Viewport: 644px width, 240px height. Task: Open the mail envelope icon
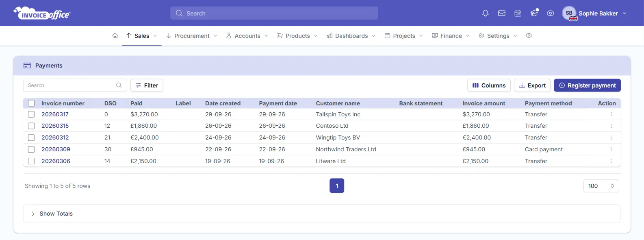502,13
